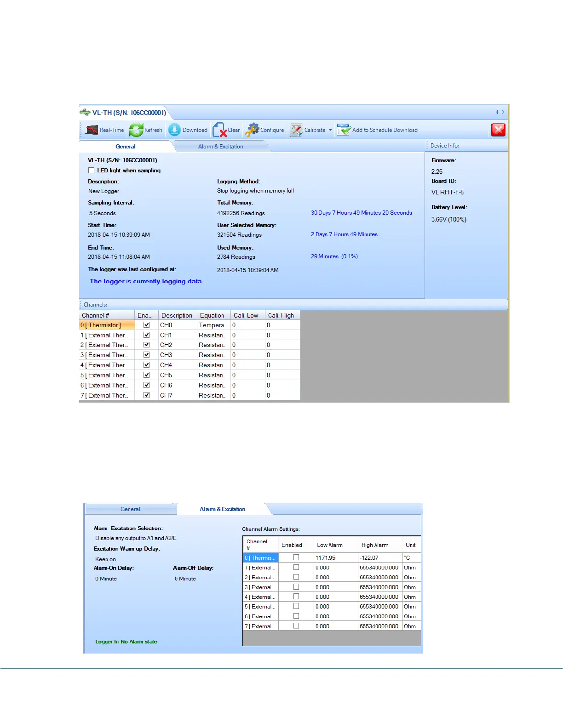Screen dimensions: 563x728
Task: Click the Low Alarm column header
Action: 336,545
